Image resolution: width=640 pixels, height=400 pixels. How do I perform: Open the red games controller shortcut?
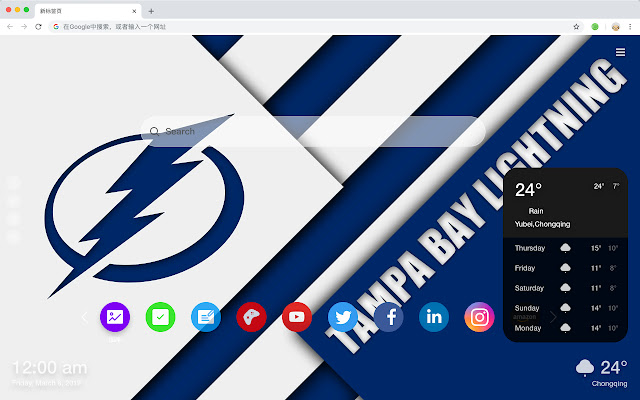[251, 317]
